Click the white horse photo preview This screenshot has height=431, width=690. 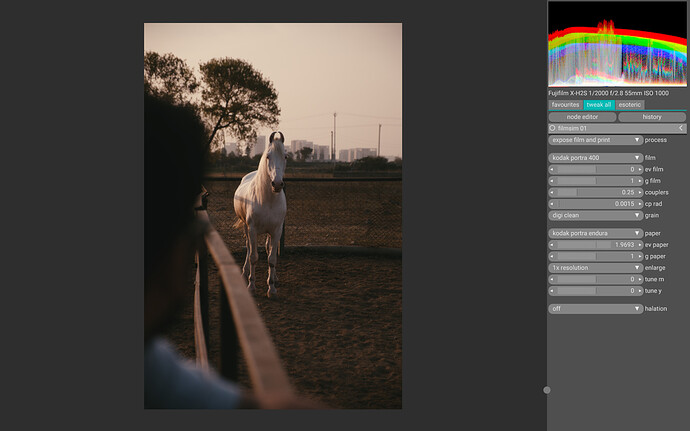click(273, 216)
